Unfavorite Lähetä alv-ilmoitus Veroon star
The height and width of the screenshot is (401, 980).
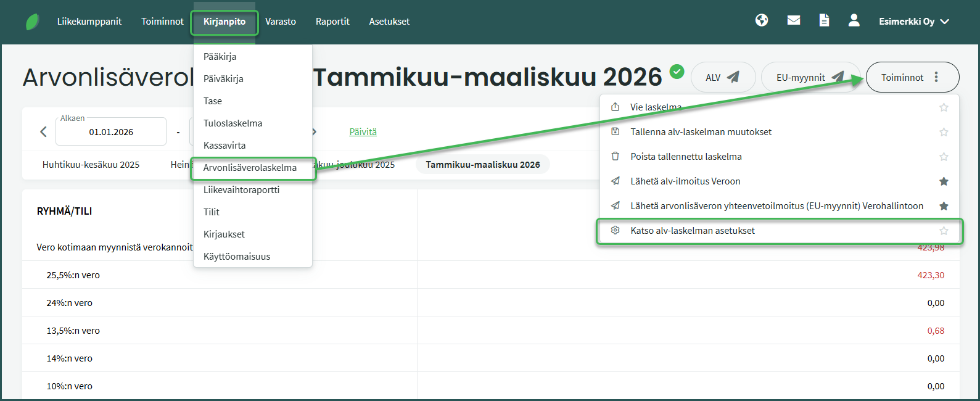943,181
